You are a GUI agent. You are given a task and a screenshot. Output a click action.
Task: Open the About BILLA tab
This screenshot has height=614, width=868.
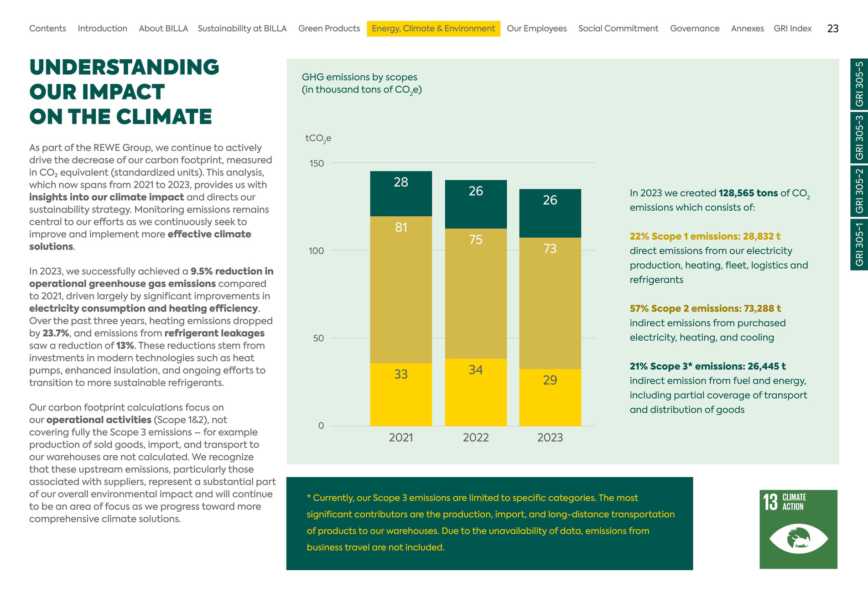(163, 28)
